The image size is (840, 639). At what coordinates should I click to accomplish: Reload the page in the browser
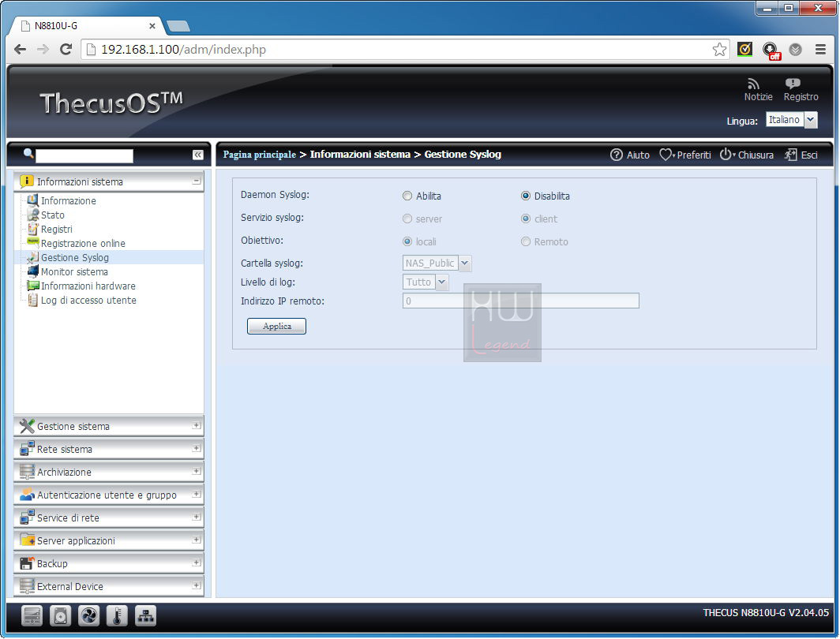pos(66,49)
